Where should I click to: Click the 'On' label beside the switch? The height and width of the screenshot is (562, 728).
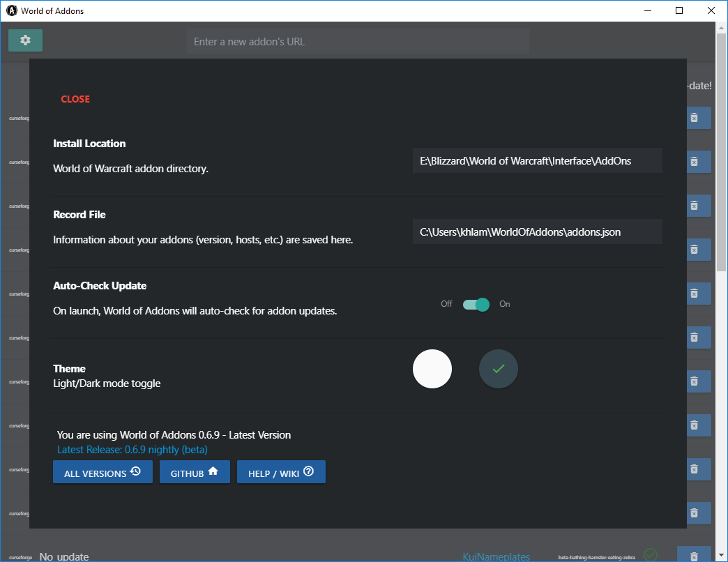click(505, 304)
